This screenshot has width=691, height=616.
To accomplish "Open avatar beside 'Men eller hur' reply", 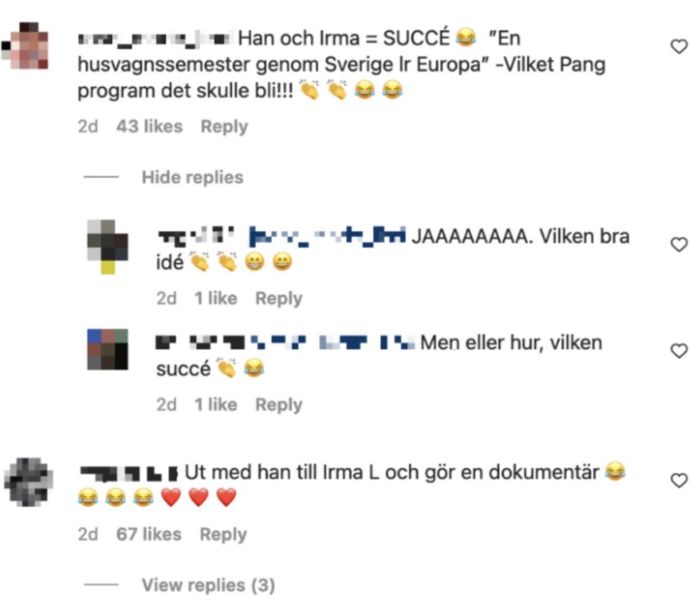I will [x=107, y=349].
